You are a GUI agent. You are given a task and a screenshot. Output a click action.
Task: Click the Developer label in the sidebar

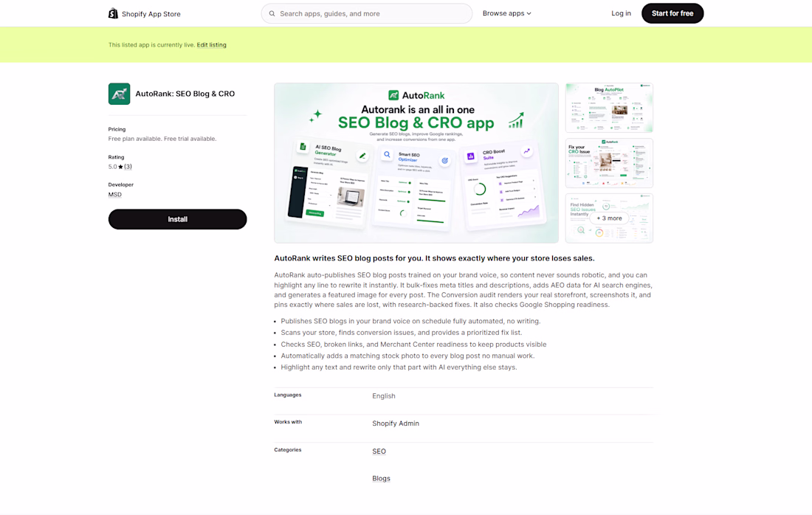pyautogui.click(x=120, y=184)
